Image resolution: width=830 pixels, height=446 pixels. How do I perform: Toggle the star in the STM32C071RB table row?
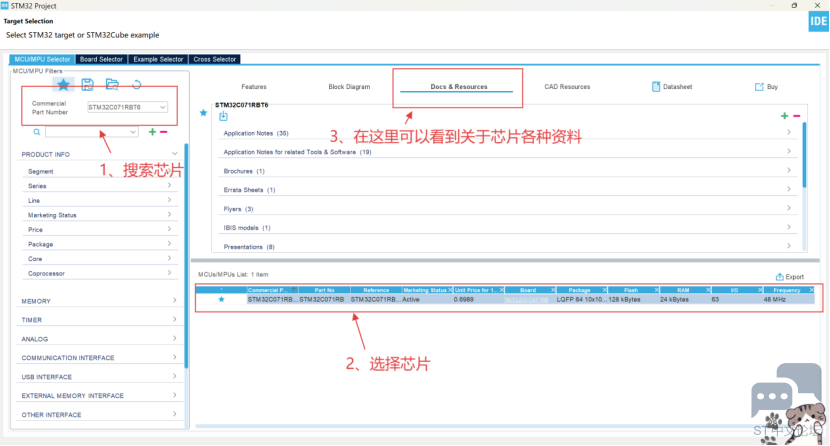[221, 299]
